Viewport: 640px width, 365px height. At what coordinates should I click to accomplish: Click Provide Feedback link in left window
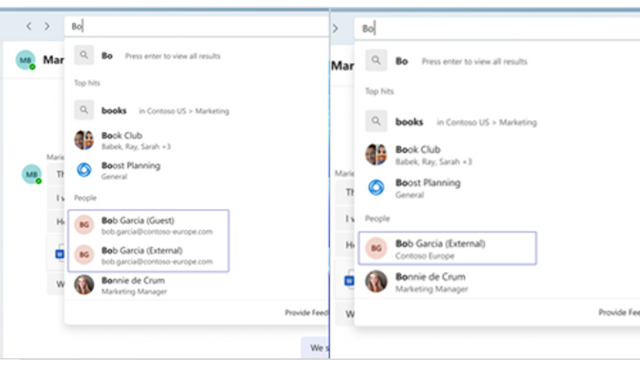(x=307, y=313)
